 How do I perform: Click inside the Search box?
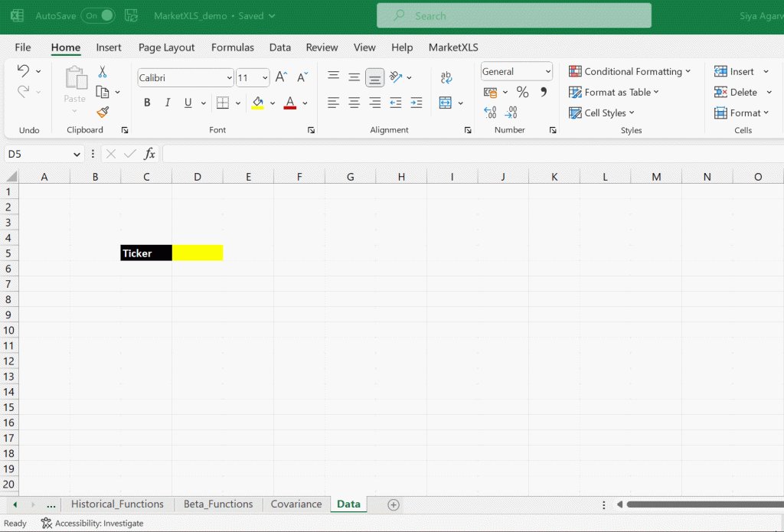click(x=513, y=15)
